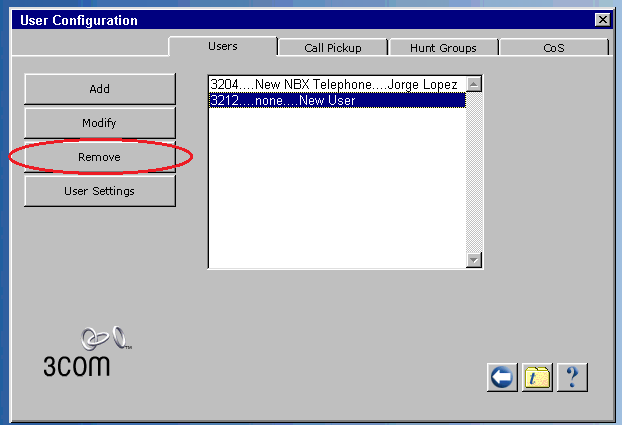Click the question mark help icon
The height and width of the screenshot is (425, 622).
[x=572, y=377]
